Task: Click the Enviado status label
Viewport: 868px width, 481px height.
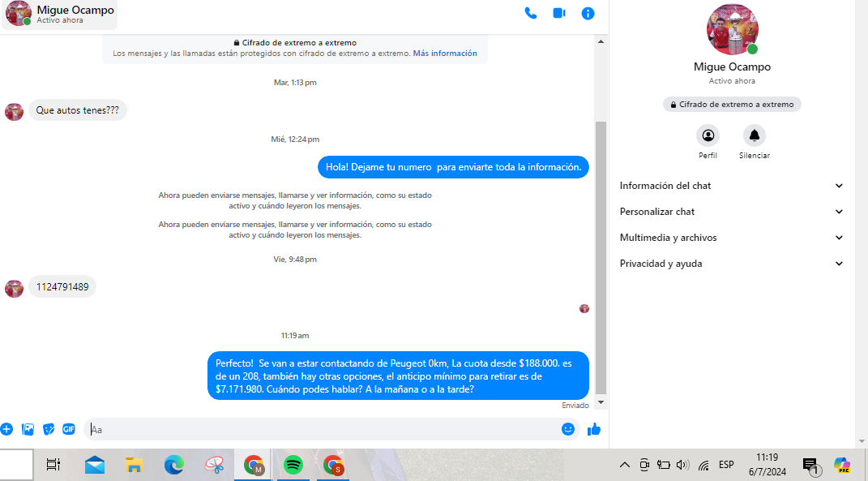Action: click(575, 406)
